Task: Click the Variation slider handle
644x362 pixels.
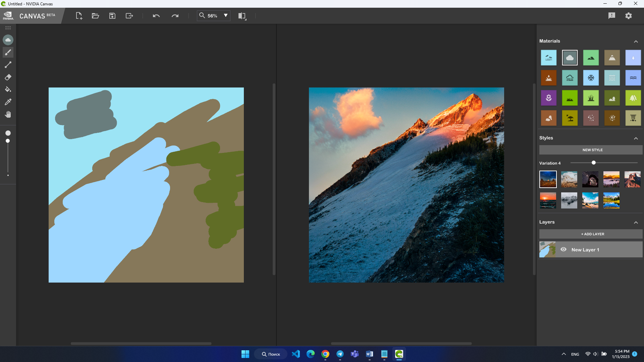Action: pos(594,163)
